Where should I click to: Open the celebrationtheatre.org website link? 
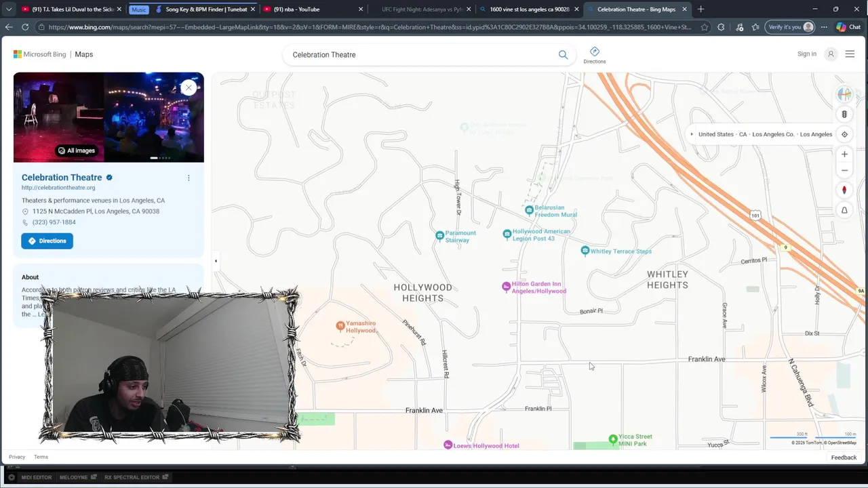click(x=58, y=188)
